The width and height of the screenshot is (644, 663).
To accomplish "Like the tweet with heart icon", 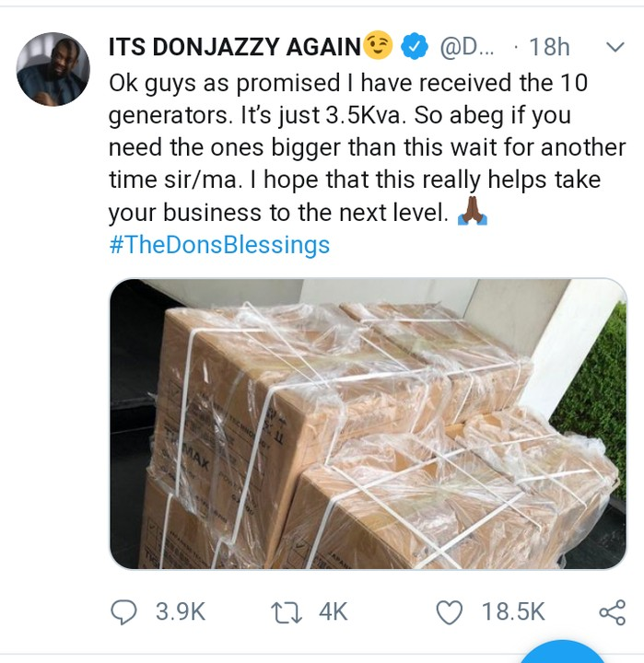I will tap(450, 611).
